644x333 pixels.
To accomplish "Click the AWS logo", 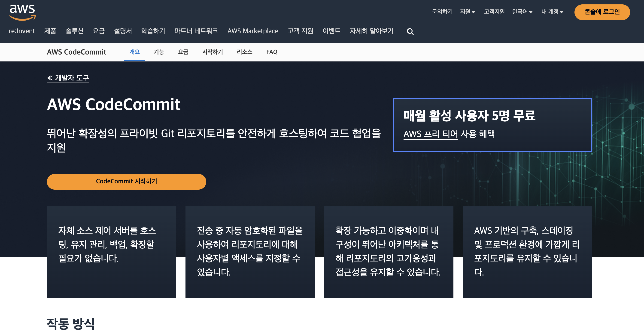I will click(x=22, y=12).
